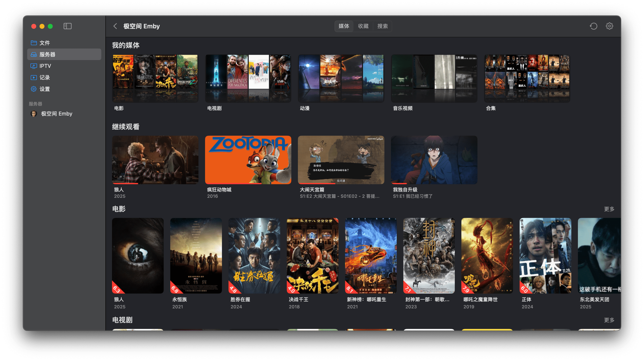This screenshot has height=361, width=644.
Task: Select the 极空间 Emby server entry
Action: (x=64, y=114)
